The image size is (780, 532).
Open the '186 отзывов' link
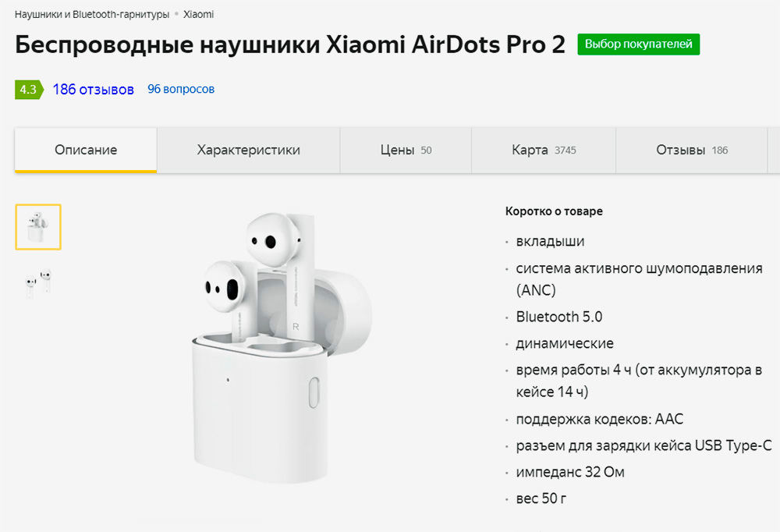click(x=93, y=89)
